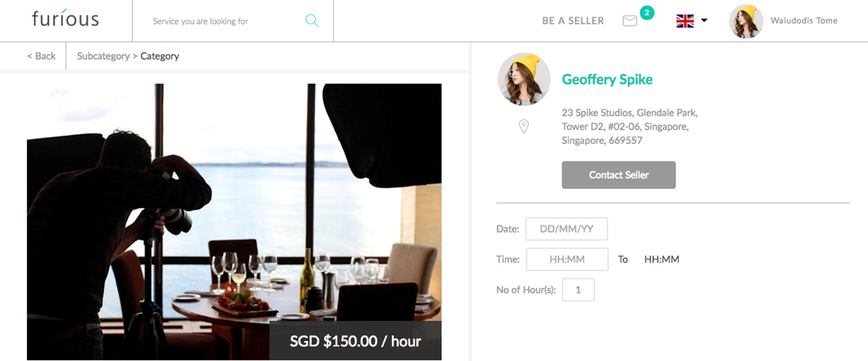868x361 pixels.
Task: Click the location pin icon
Action: click(x=524, y=126)
